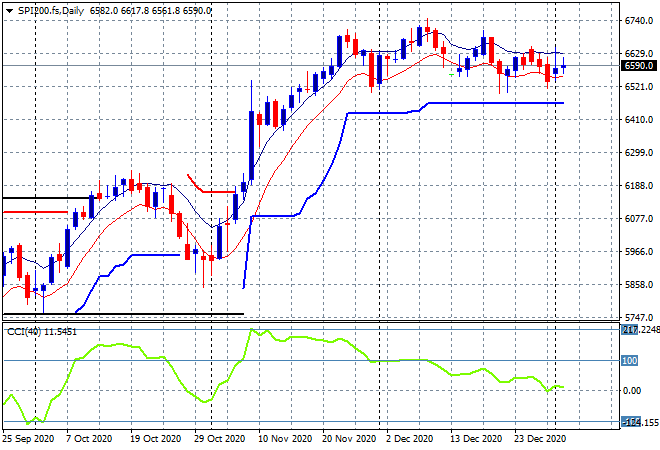
Task: Click the 217 CCI level label
Action: point(630,330)
